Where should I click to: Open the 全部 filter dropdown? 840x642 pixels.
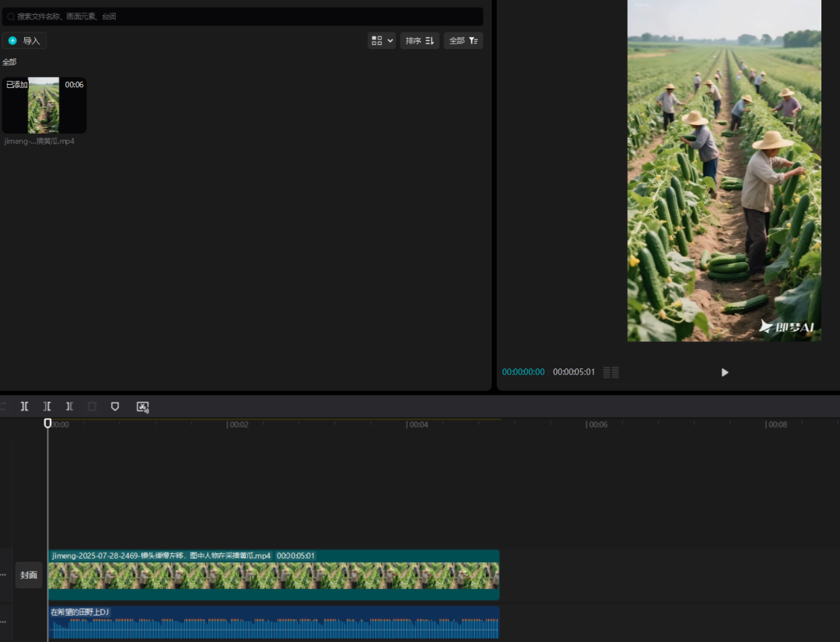click(463, 40)
